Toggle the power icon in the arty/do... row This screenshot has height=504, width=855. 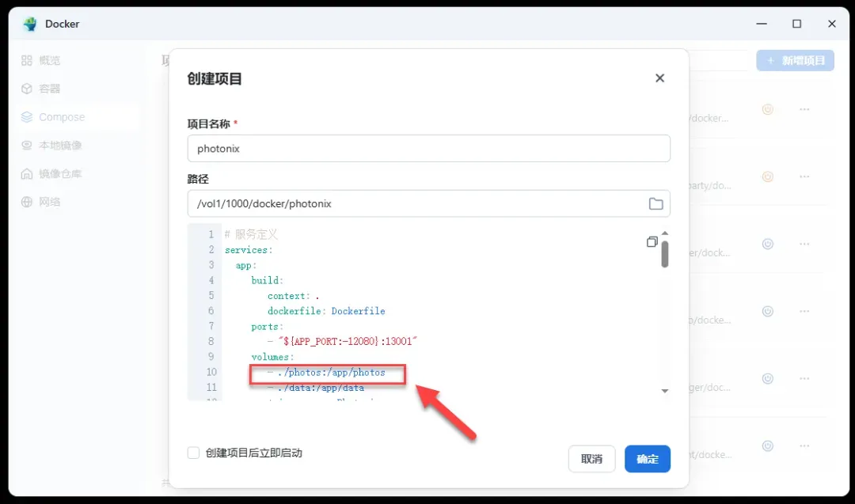[x=768, y=176]
